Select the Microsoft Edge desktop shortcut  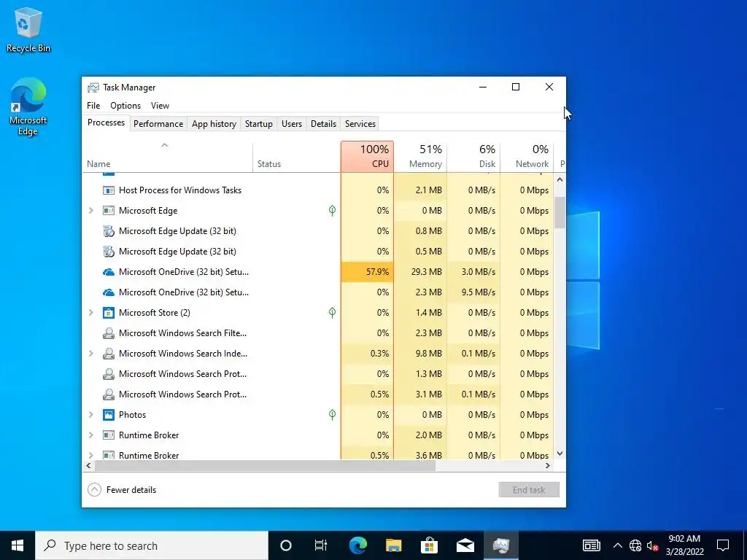[28, 106]
